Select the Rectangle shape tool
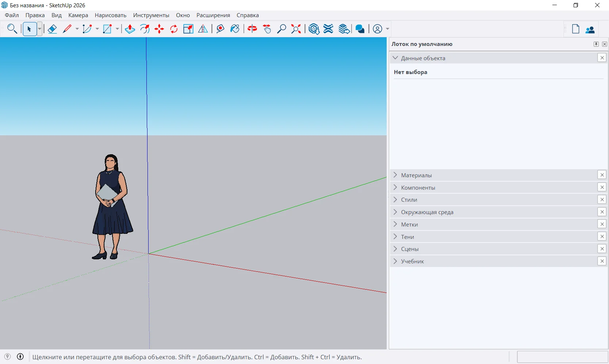 click(x=107, y=29)
